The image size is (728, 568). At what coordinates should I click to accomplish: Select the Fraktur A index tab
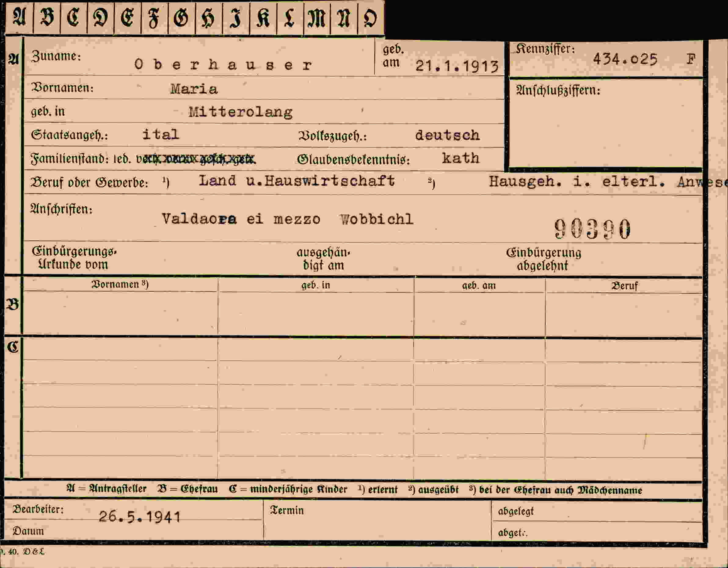[x=19, y=17]
